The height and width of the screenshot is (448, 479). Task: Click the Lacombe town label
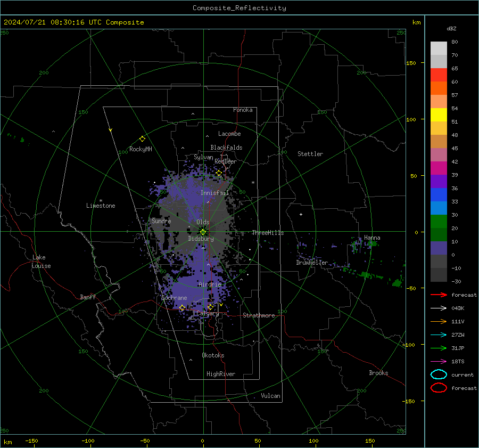[x=229, y=134]
